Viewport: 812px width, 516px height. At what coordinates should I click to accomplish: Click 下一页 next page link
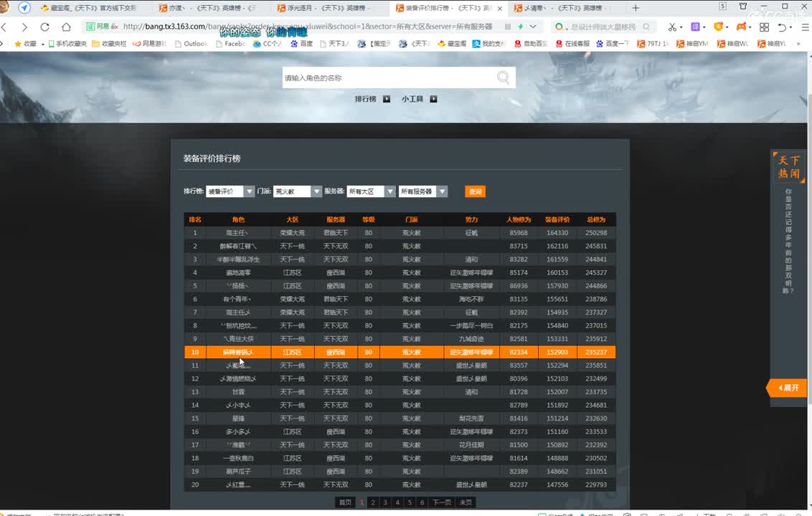click(x=441, y=502)
